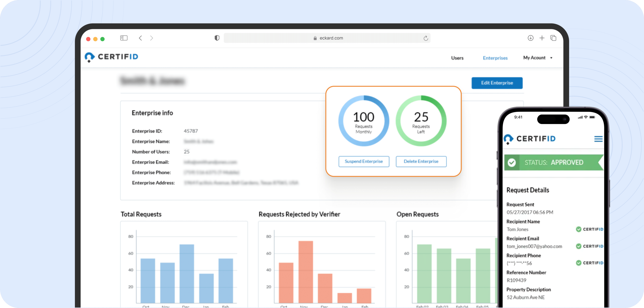The image size is (644, 308).
Task: Open the privacy shield icon
Action: (x=217, y=38)
